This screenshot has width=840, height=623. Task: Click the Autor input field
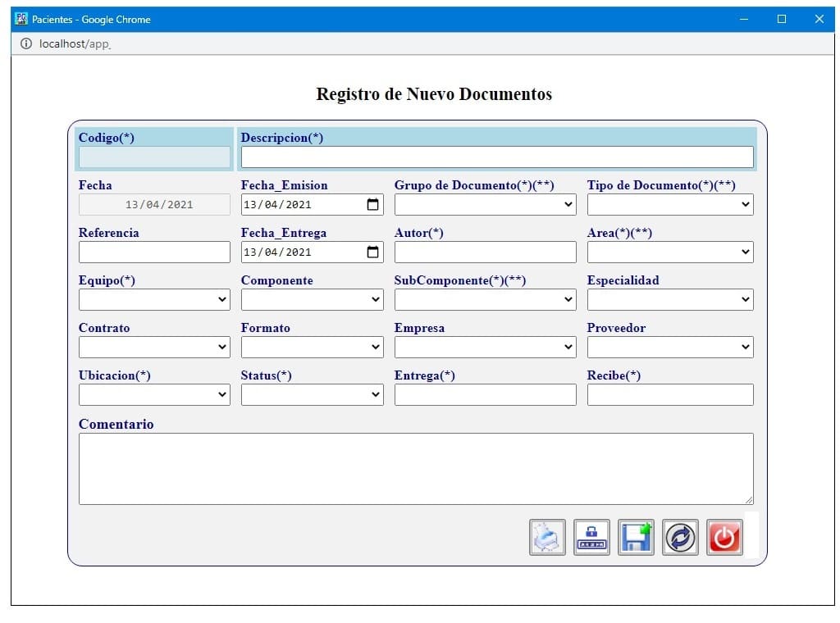tap(486, 252)
